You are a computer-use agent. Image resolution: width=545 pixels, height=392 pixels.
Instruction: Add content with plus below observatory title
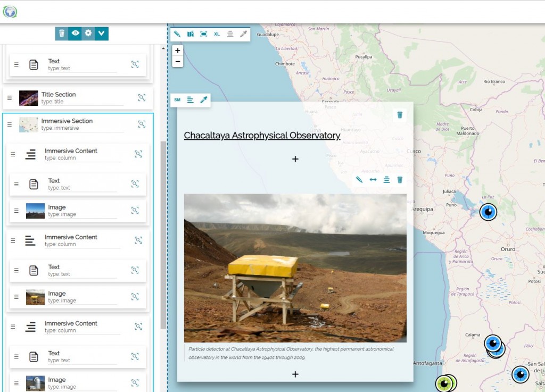(295, 159)
